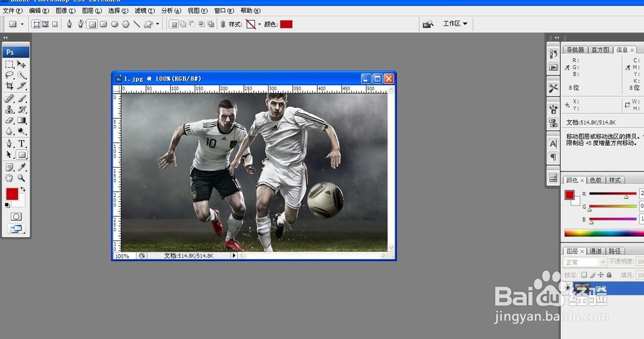This screenshot has width=644, height=339.
Task: Select the Brush tool
Action: pos(21,99)
